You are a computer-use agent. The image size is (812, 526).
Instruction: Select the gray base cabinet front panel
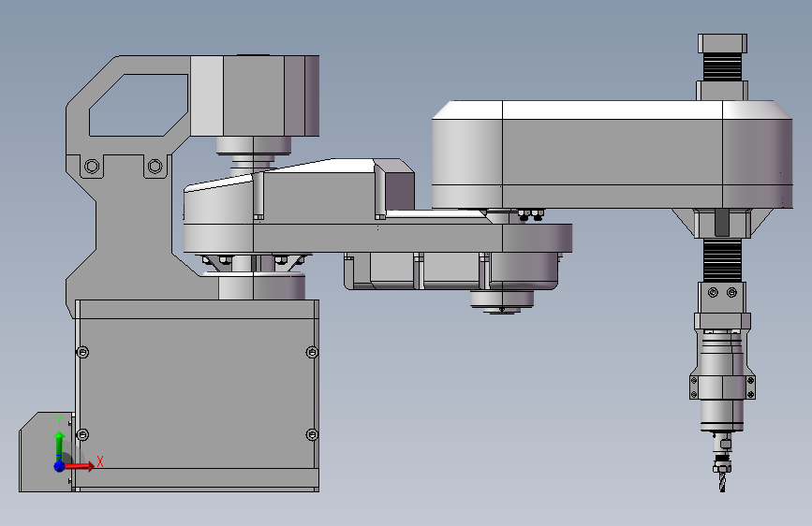197,393
